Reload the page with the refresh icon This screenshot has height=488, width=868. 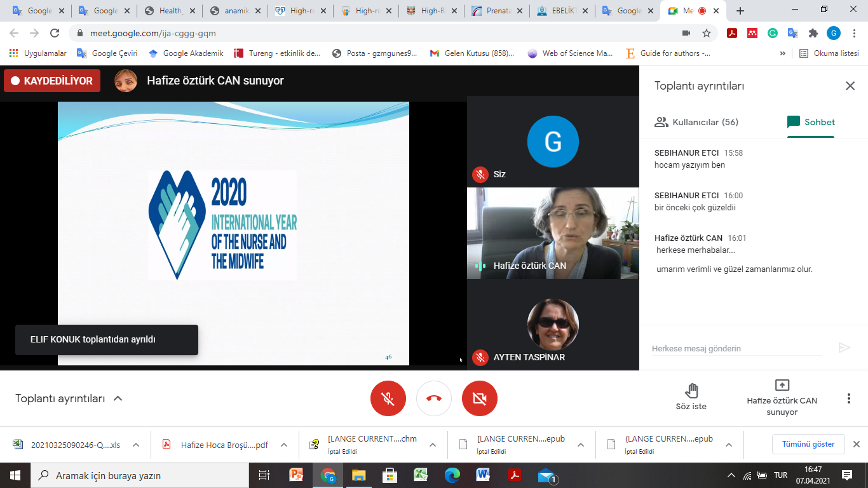[55, 33]
